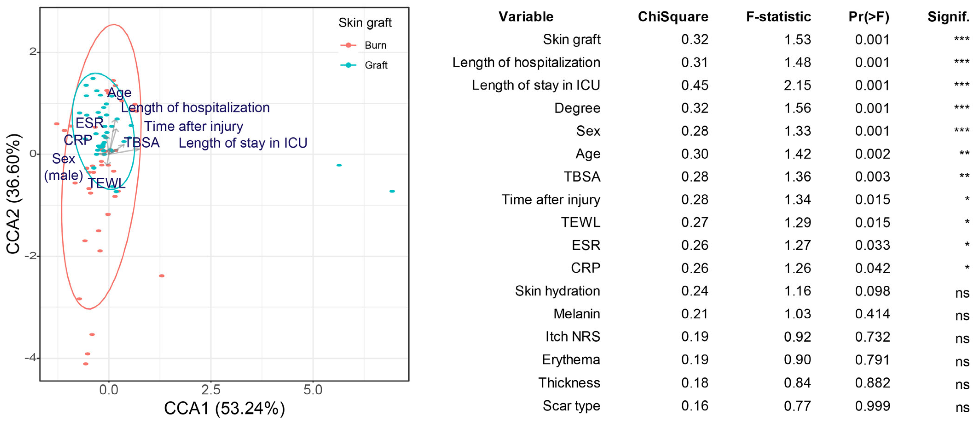Click the Graft legend marker
This screenshot has height=422, width=980.
pyautogui.click(x=348, y=65)
